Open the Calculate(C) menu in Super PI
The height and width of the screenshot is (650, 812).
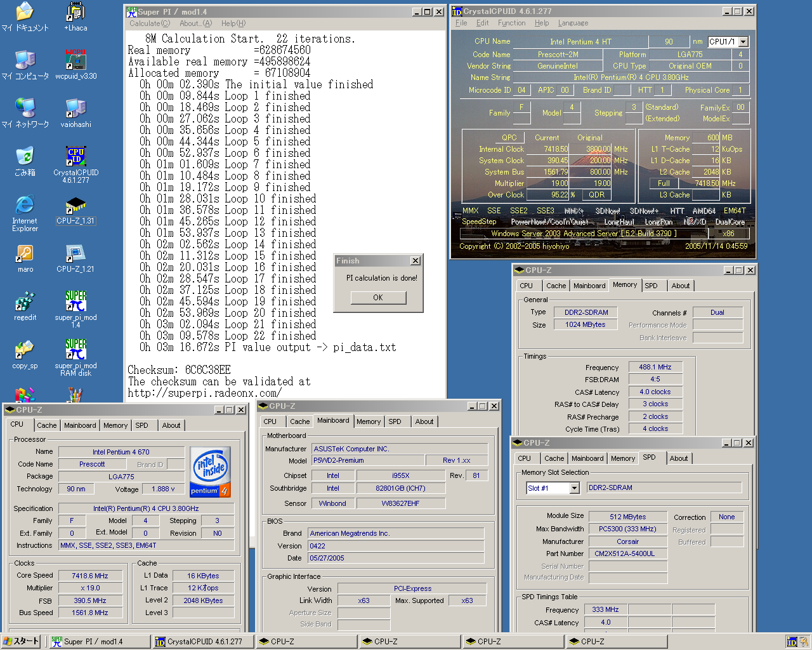[x=150, y=23]
